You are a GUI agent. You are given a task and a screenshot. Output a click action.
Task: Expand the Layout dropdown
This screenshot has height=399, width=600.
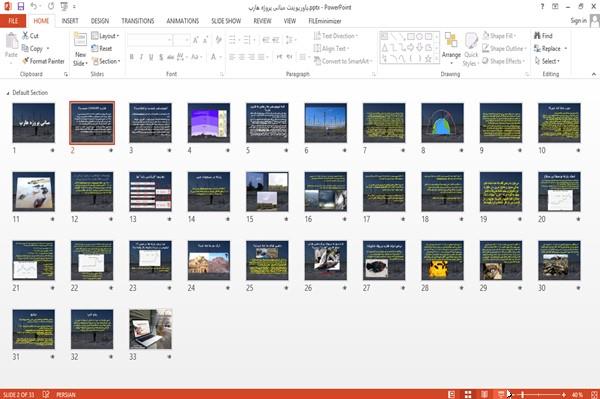pyautogui.click(x=106, y=36)
